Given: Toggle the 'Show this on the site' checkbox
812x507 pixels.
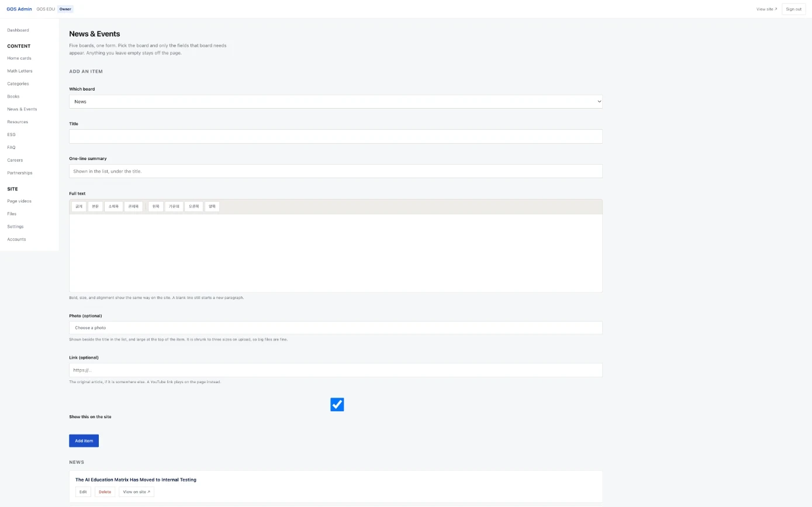Looking at the screenshot, I should 337,404.
